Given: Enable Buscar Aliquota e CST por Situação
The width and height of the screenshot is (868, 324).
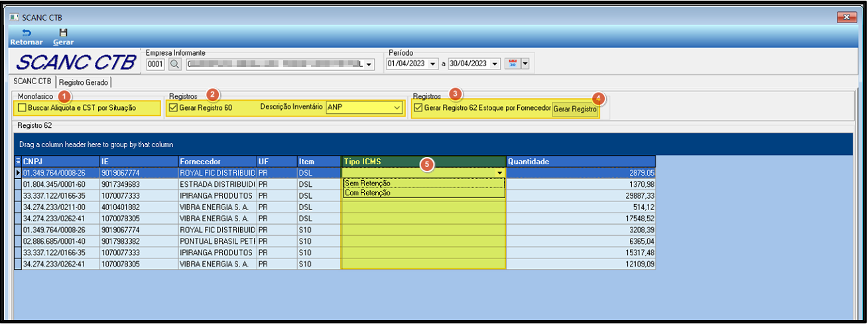Looking at the screenshot, I should 23,107.
